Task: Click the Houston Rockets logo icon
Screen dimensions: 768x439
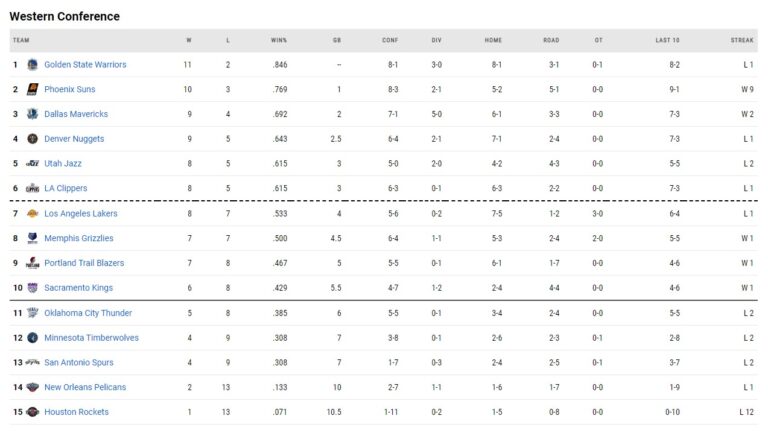Action: click(33, 412)
